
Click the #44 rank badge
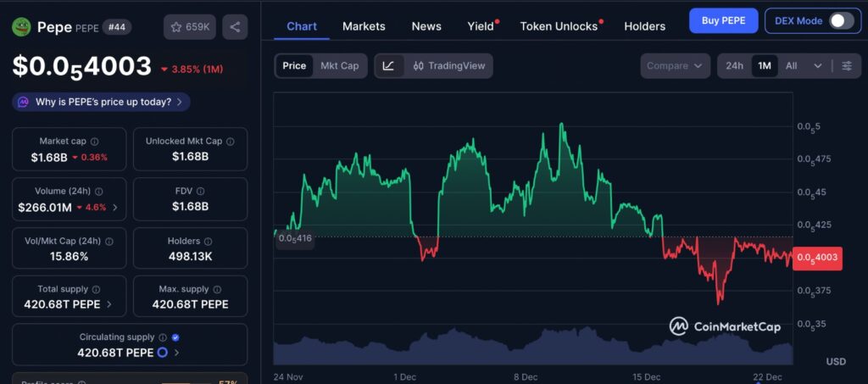pyautogui.click(x=117, y=26)
